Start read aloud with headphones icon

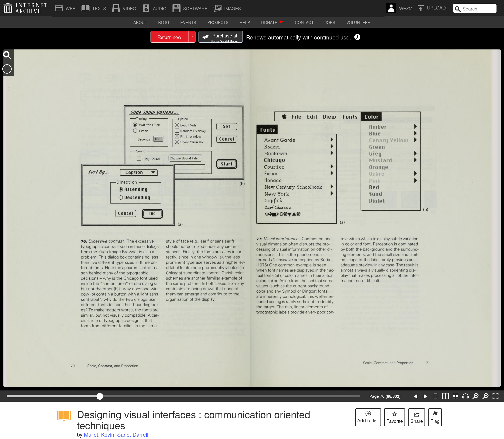[465, 396]
